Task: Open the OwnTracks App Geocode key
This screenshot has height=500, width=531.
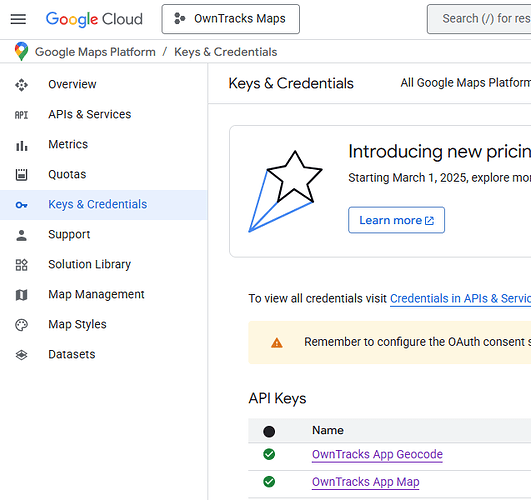Action: click(x=377, y=454)
